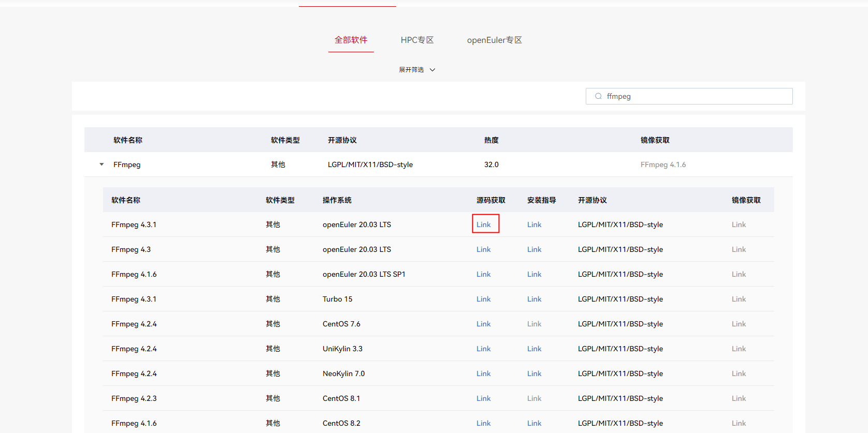Click the FFmpeg 4.2.3 name cell
This screenshot has height=433, width=868.
click(134, 398)
